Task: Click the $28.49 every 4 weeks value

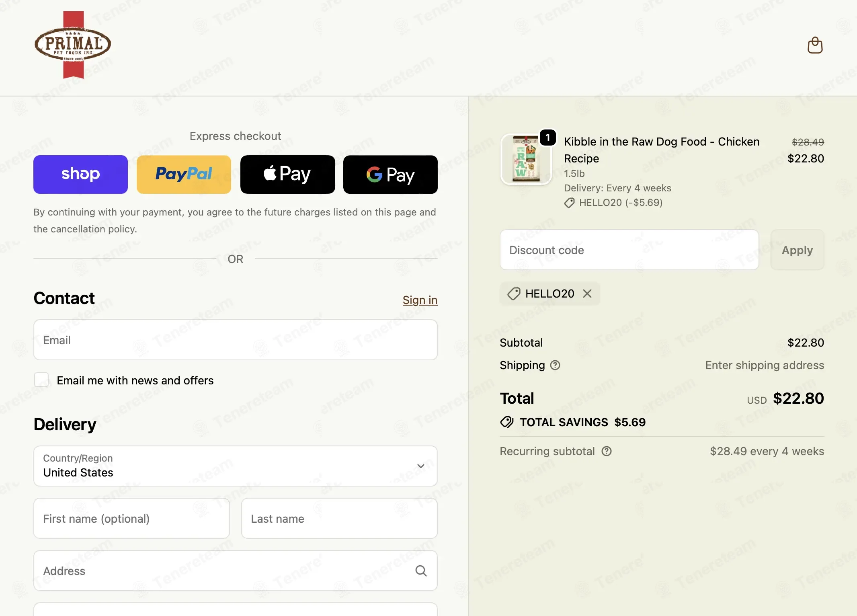Action: [767, 451]
